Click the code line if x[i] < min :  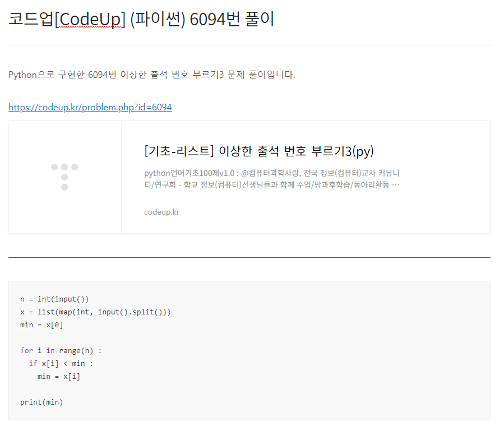[x=61, y=363]
